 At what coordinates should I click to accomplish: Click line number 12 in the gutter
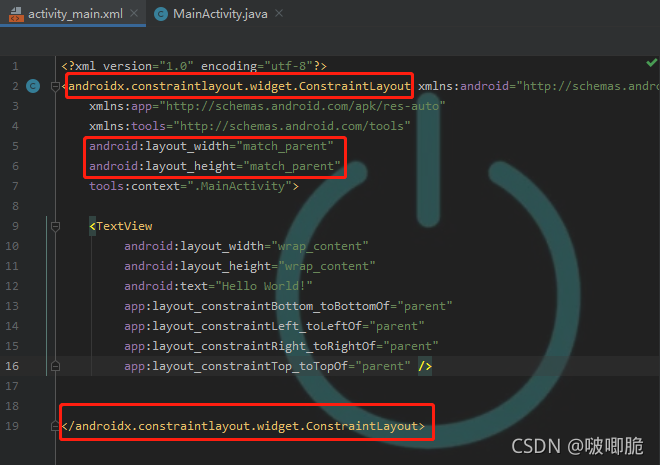coord(12,286)
